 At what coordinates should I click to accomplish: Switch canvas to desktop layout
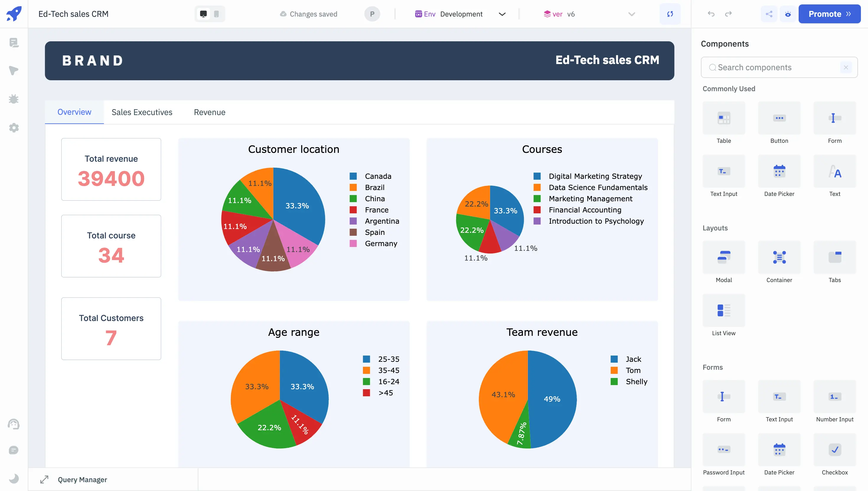pos(203,14)
